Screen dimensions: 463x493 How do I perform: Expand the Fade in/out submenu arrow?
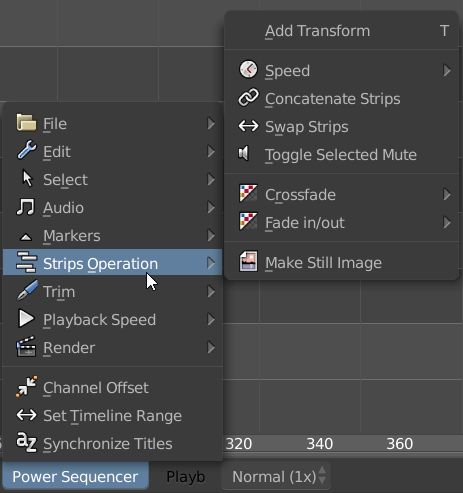tap(447, 222)
